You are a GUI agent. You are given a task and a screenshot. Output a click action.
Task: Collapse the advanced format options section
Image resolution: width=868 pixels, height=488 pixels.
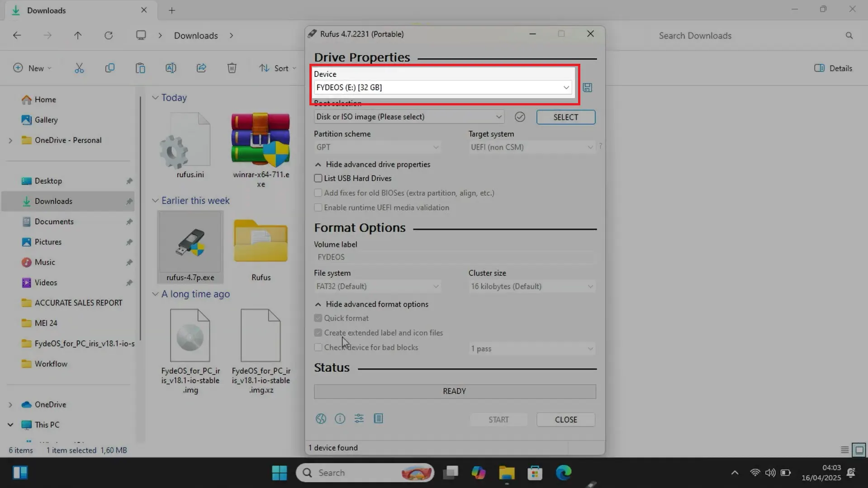click(x=372, y=304)
